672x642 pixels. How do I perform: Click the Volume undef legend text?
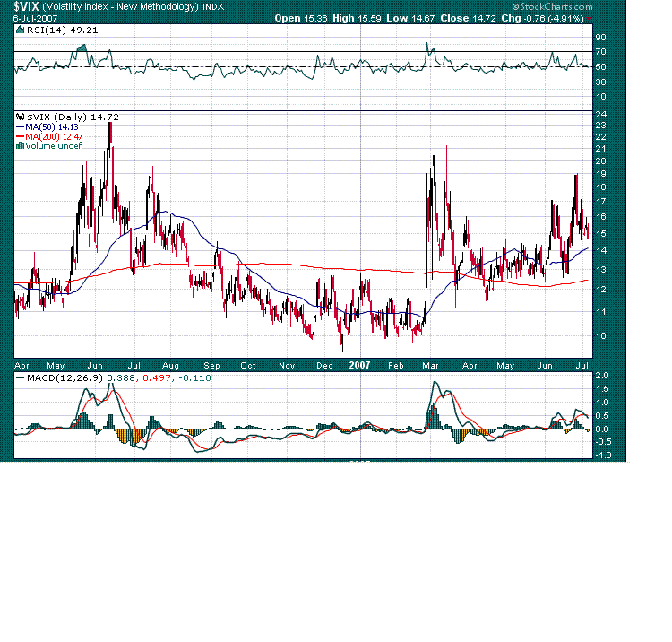pos(53,146)
